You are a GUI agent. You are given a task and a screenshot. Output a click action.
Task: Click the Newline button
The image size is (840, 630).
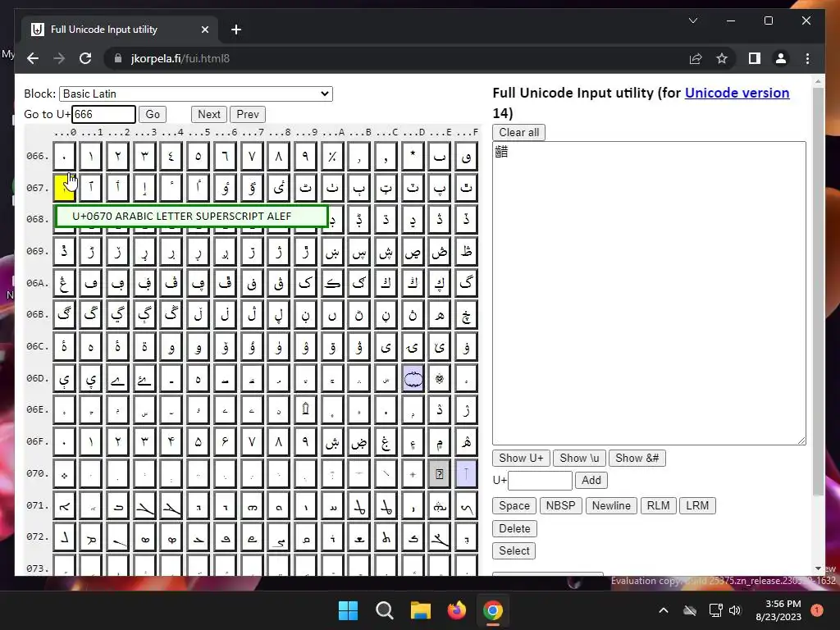coord(611,505)
